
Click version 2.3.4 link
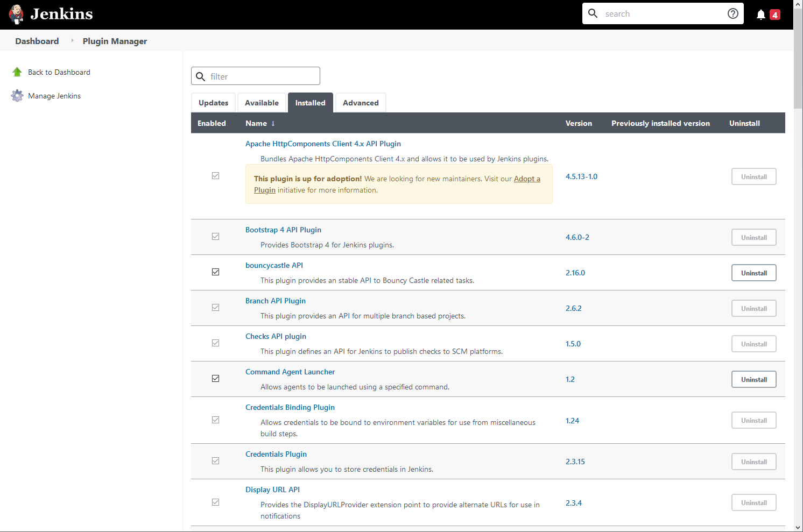(x=574, y=503)
